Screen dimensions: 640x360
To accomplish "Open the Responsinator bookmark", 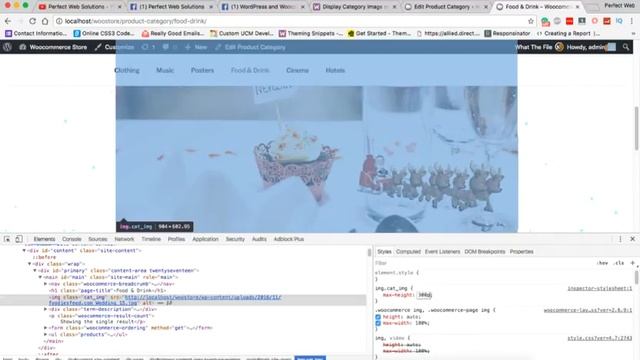I will 507,33.
